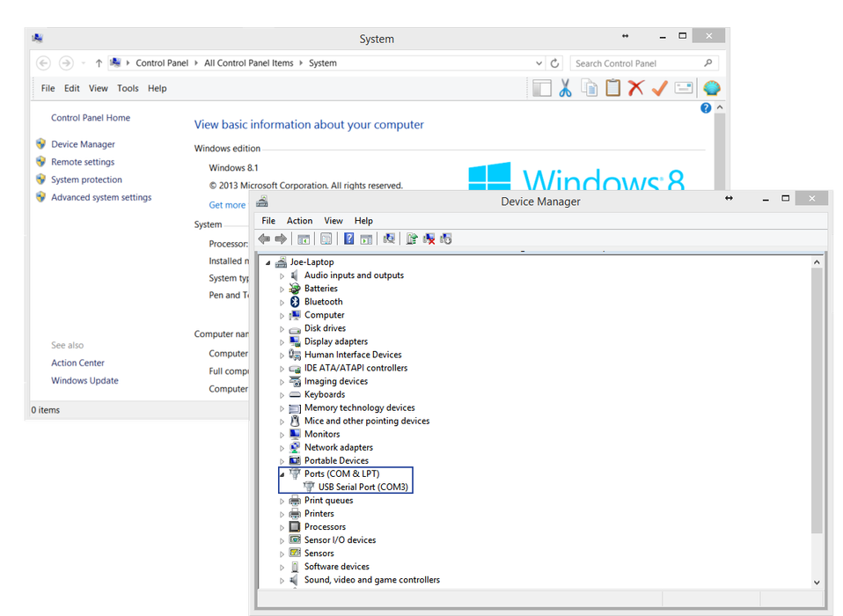This screenshot has height=616, width=843.
Task: Click the search magnifier in Search Control Panel
Action: click(x=708, y=63)
